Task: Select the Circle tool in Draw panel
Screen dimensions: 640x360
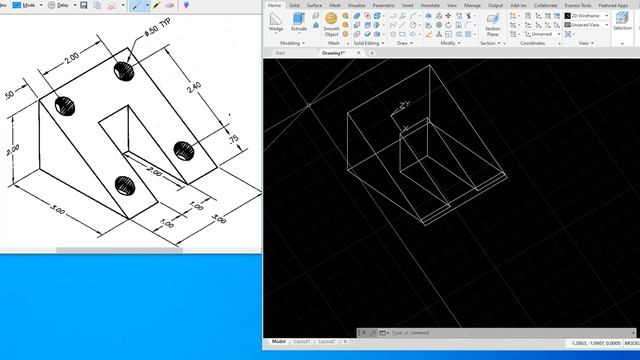Action: click(x=413, y=25)
